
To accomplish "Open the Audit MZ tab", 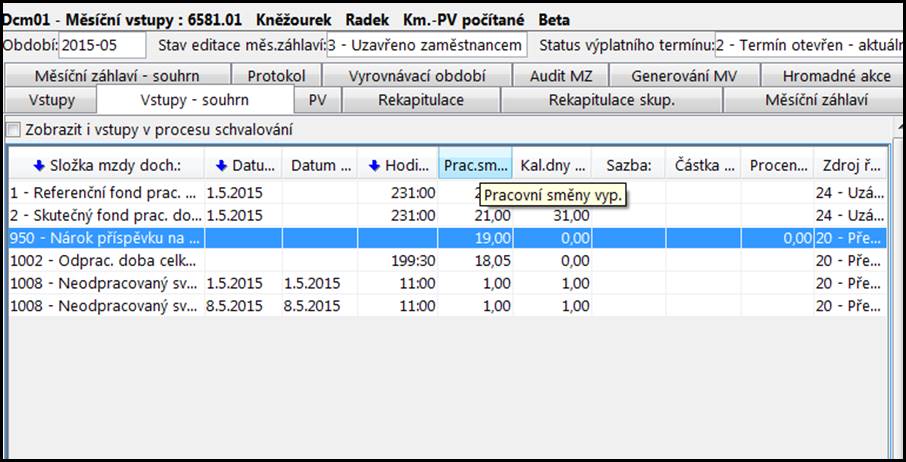I will pyautogui.click(x=560, y=76).
